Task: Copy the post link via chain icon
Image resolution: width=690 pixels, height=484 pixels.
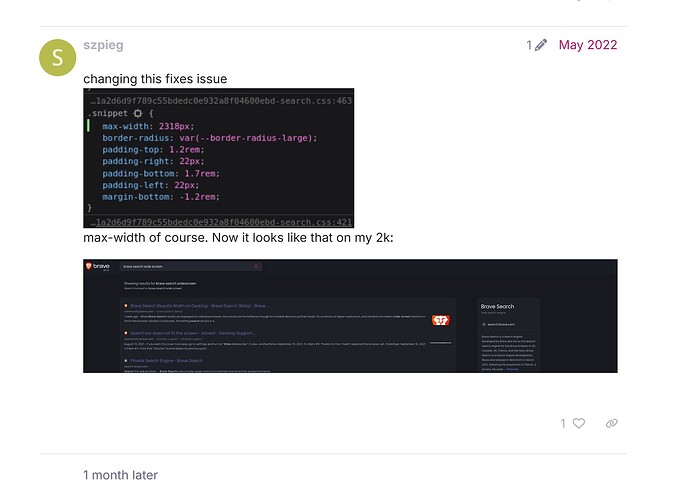Action: (612, 423)
